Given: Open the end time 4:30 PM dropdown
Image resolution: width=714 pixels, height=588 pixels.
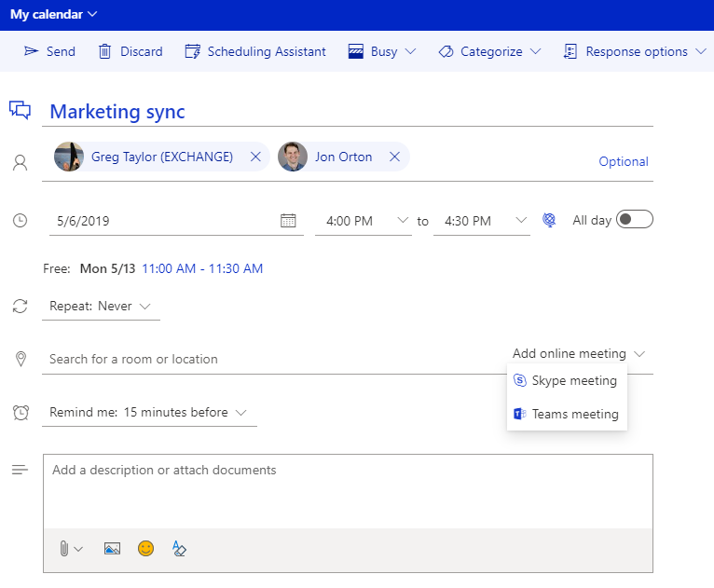Looking at the screenshot, I should pos(481,221).
